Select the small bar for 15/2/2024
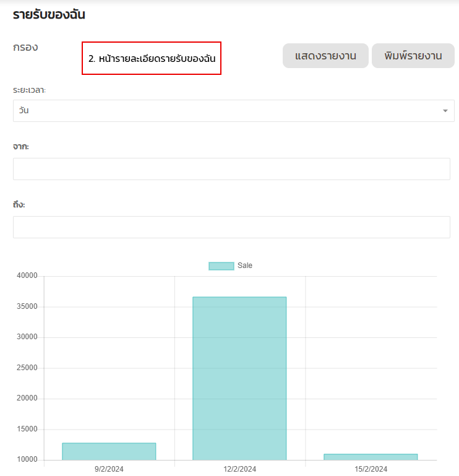The width and height of the screenshot is (459, 476). 370,457
